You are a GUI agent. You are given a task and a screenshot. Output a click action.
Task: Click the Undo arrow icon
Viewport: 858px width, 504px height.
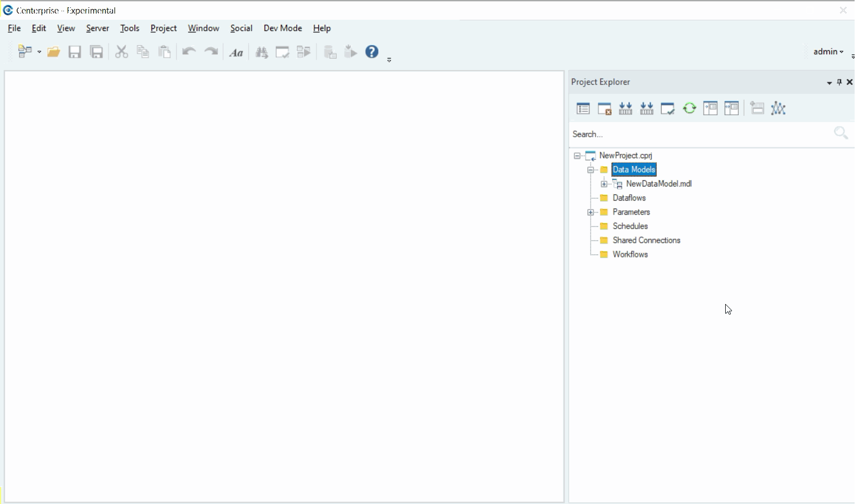tap(189, 52)
